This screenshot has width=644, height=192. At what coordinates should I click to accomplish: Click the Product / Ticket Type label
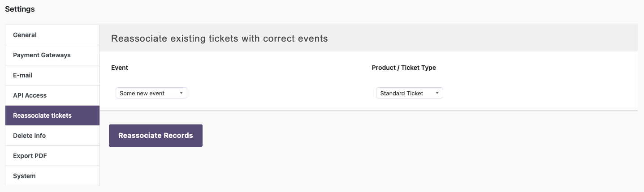(x=404, y=68)
